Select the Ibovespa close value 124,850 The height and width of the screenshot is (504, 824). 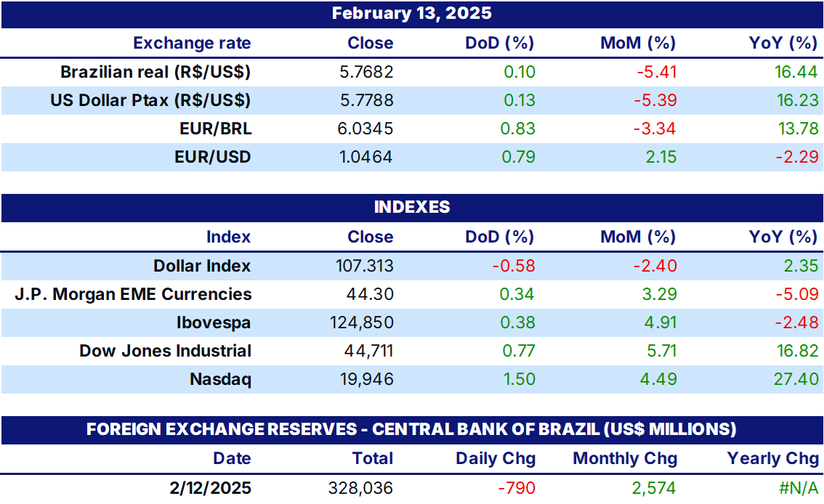362,323
